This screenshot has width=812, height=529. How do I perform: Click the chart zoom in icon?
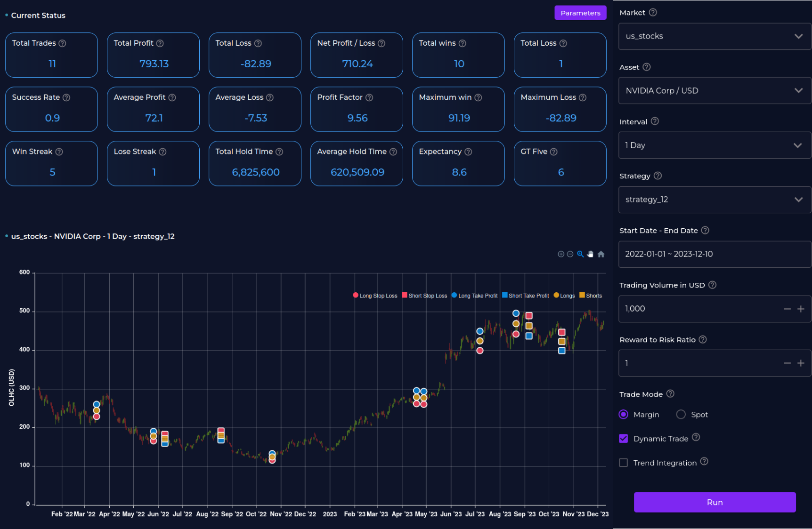pos(561,254)
